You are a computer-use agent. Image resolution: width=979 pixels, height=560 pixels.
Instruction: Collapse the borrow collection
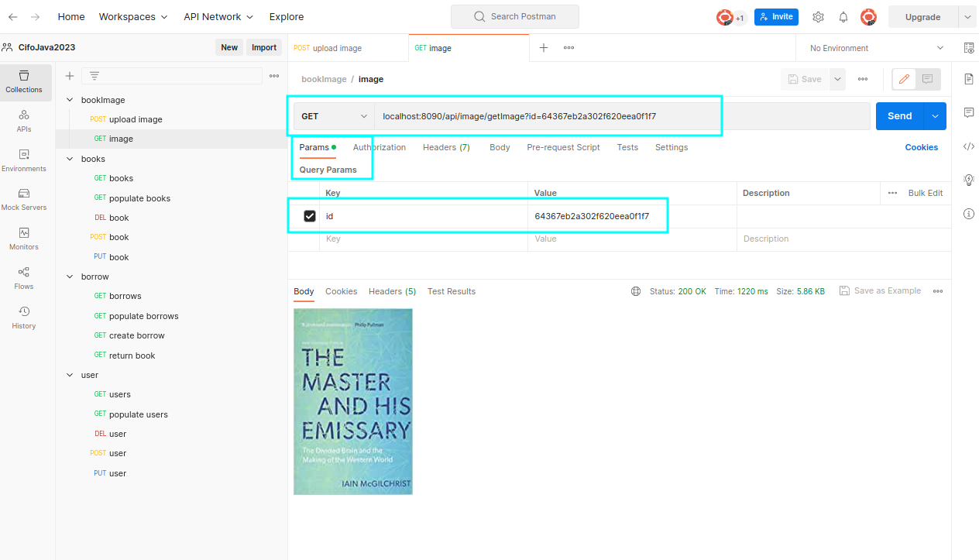tap(70, 277)
